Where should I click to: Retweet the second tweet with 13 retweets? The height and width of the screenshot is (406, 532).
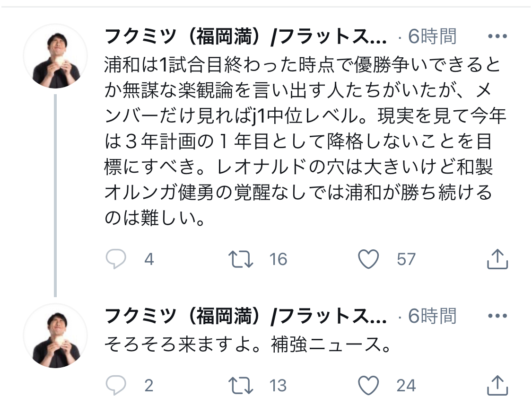[241, 385]
